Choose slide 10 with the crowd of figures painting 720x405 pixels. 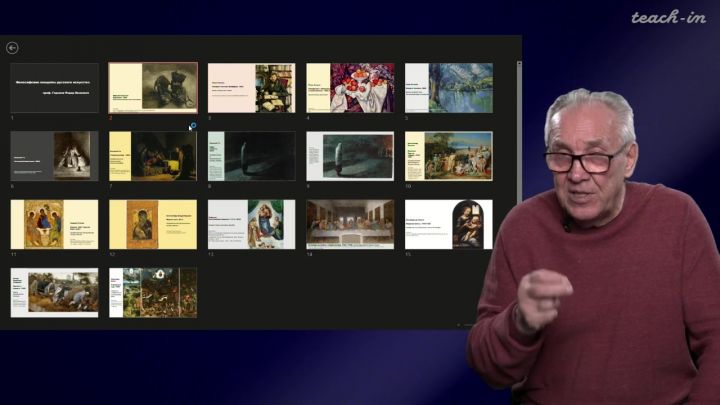(448, 156)
